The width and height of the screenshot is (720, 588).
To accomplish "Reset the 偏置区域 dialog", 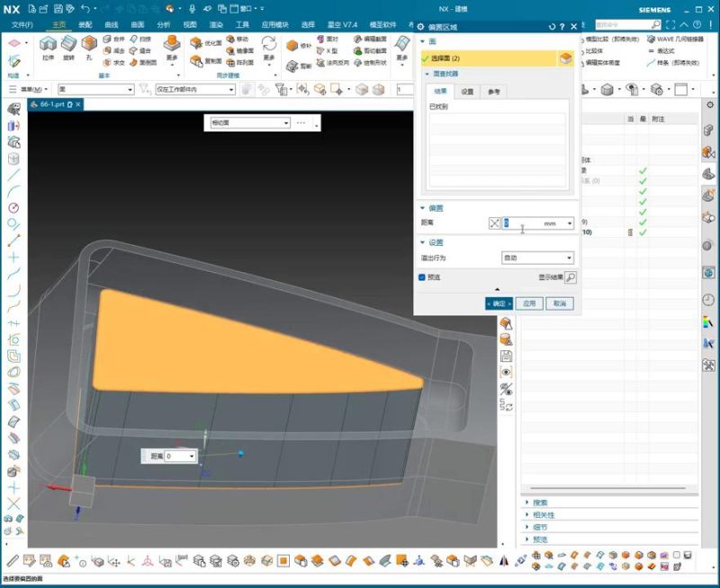I will tap(552, 26).
